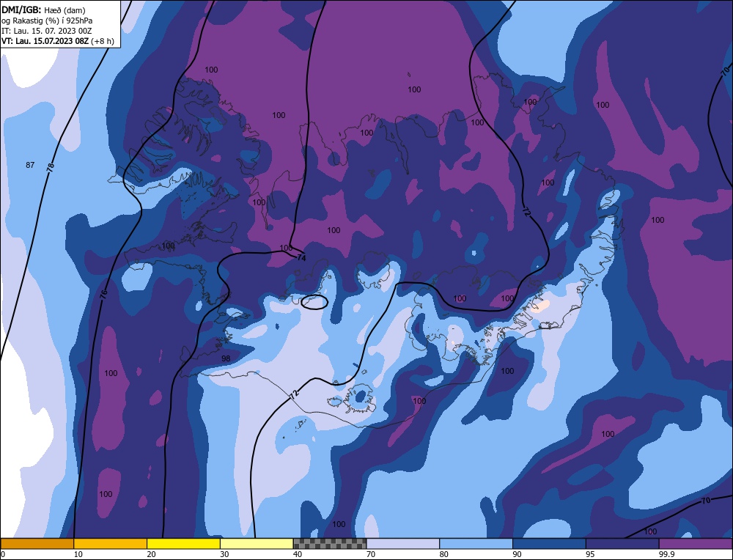Click the '76' contour line label
The width and height of the screenshot is (733, 560).
(x=104, y=295)
